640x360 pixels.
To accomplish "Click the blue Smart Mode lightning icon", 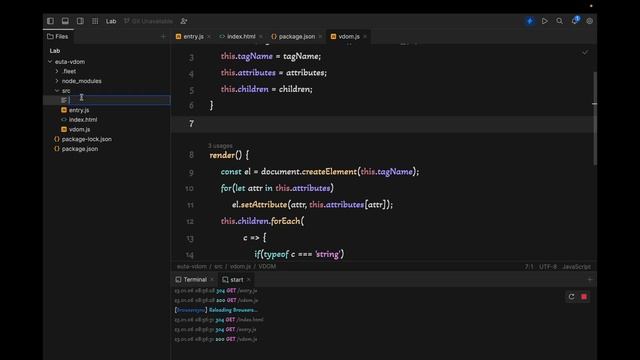I will point(530,21).
